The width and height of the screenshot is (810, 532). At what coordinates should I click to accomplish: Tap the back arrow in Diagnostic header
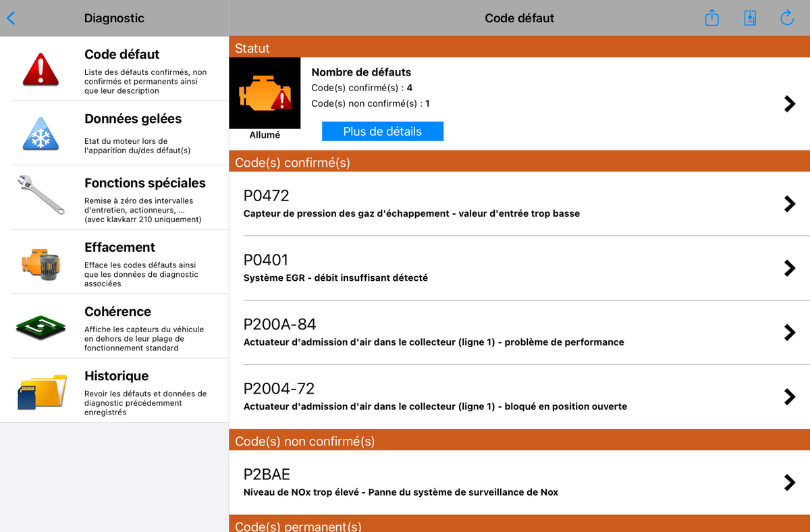[x=11, y=18]
